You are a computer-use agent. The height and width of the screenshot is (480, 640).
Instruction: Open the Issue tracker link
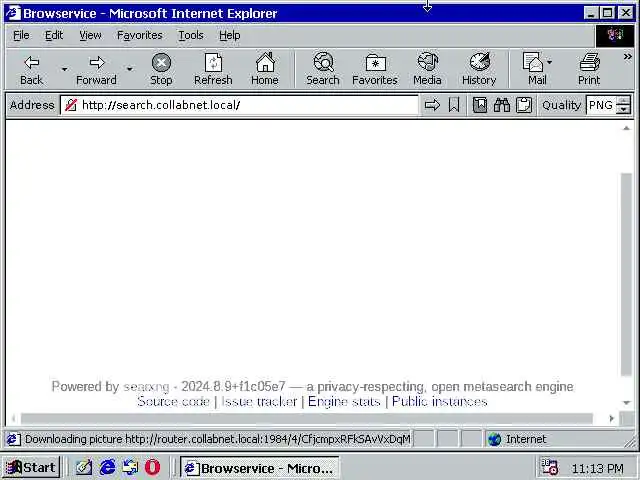[259, 402]
